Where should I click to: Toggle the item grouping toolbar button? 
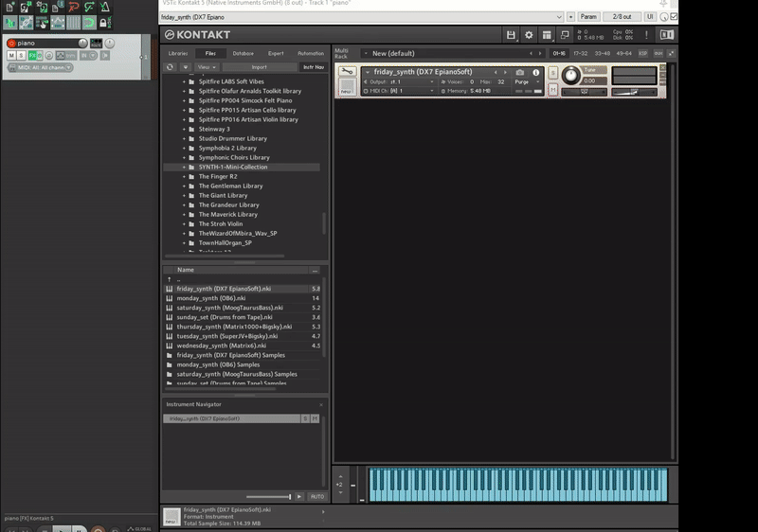point(27,23)
